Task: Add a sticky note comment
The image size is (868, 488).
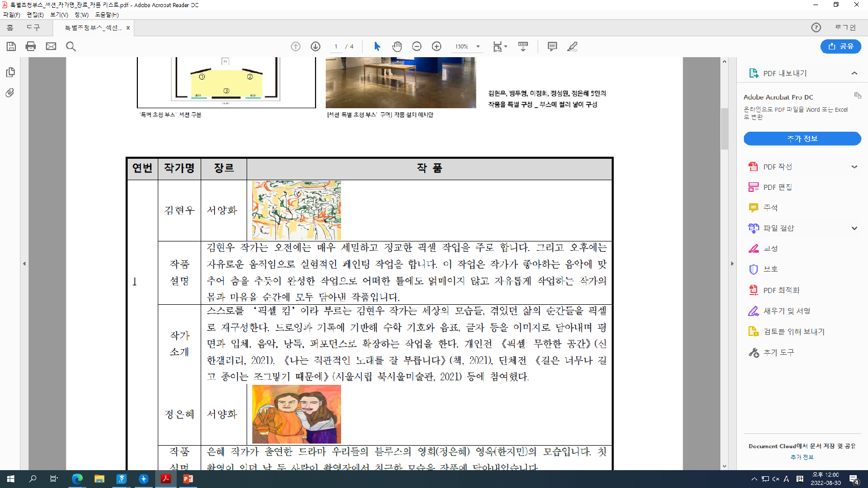Action: pos(552,46)
